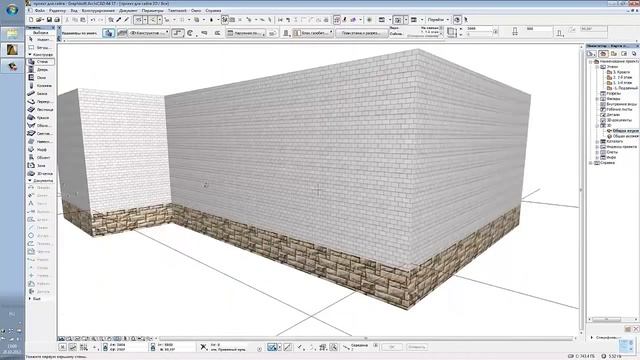Open the Файл menu
Image resolution: width=640 pixels, height=360 pixels.
point(40,11)
